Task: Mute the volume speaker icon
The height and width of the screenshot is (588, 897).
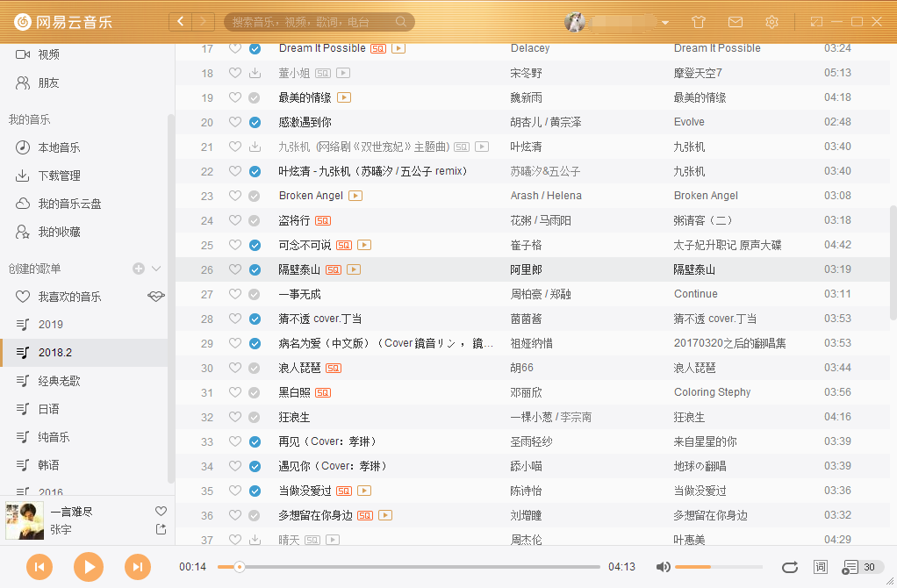Action: click(663, 567)
